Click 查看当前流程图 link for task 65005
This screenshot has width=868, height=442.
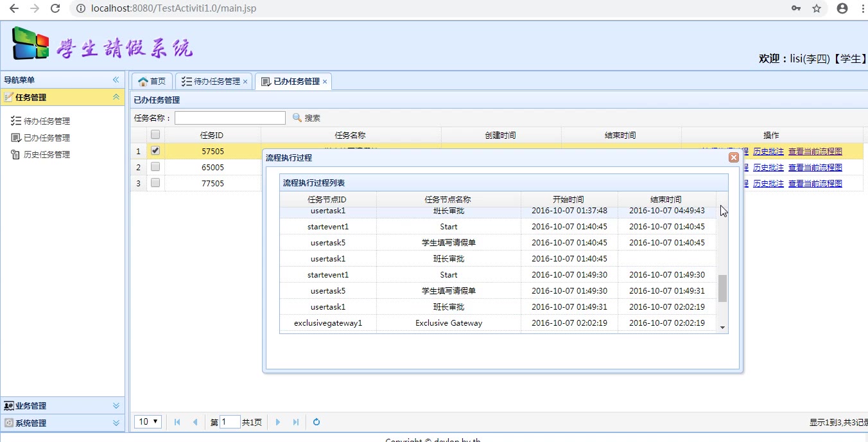click(x=815, y=168)
